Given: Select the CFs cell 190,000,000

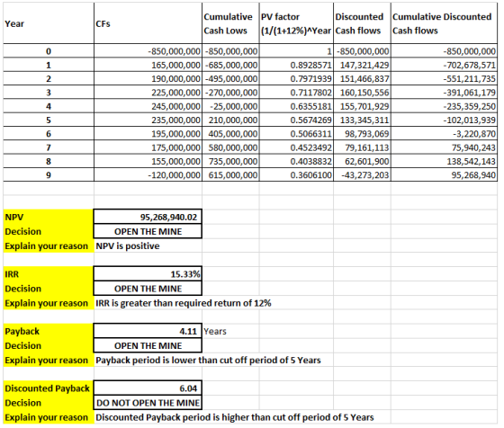Looking at the screenshot, I should pos(148,78).
